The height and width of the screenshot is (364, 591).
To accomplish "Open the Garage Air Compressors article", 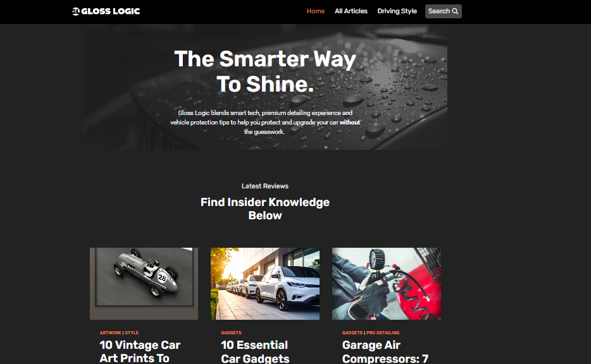I will point(385,351).
